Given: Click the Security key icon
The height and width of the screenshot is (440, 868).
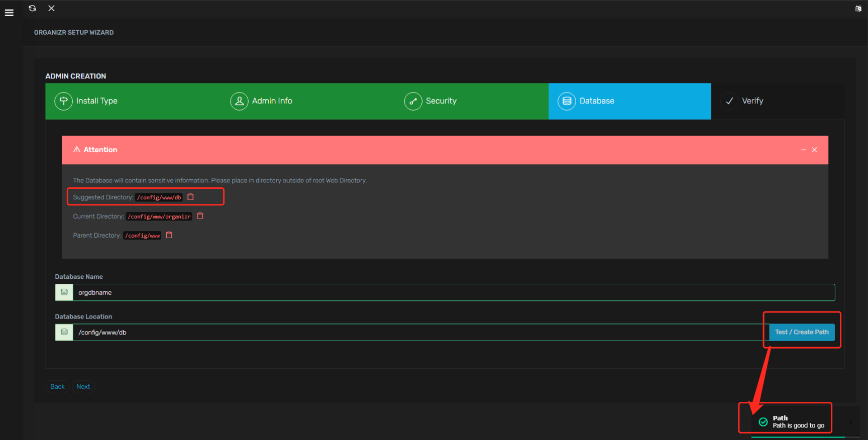Looking at the screenshot, I should [x=413, y=101].
